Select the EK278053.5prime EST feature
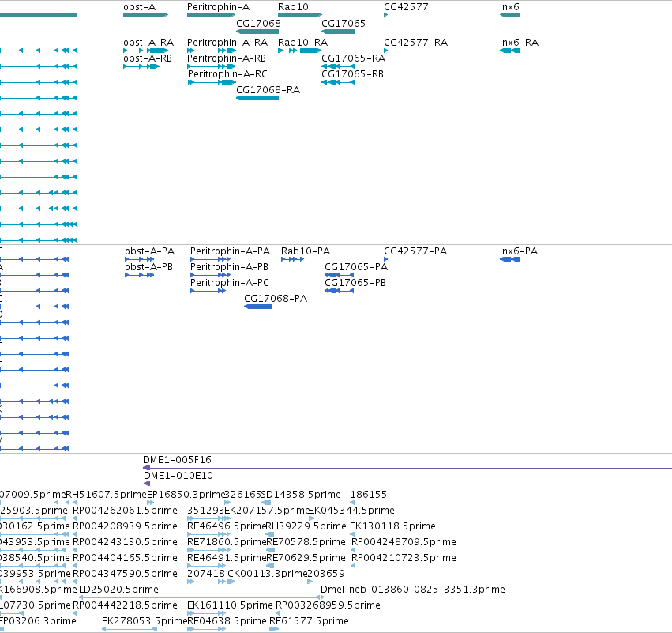Image resolution: width=672 pixels, height=633 pixels. pos(130,629)
